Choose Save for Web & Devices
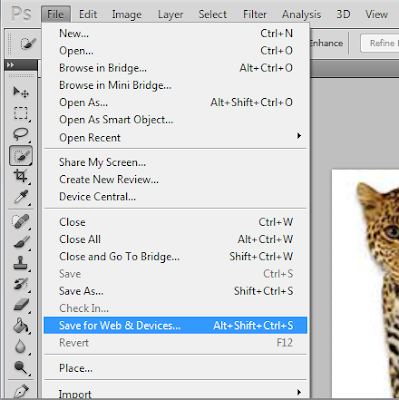Screen dimensions: 399x400 click(175, 325)
